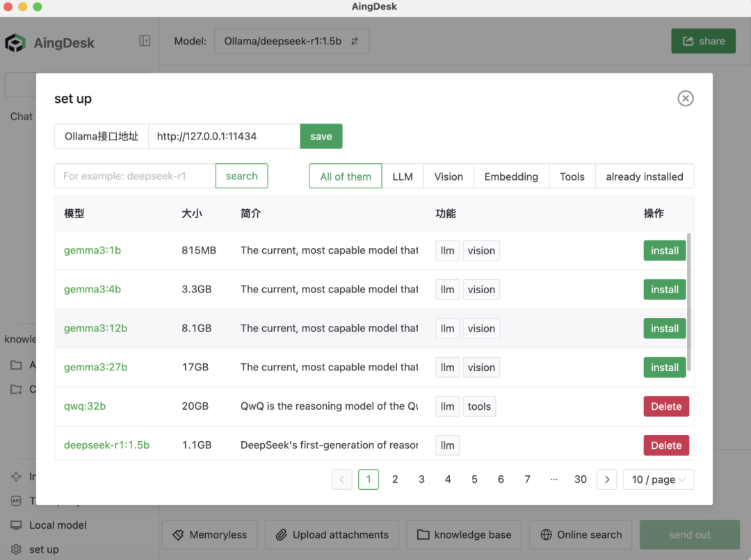The image size is (751, 560).
Task: Open the knowledge base folder button
Action: [x=464, y=534]
